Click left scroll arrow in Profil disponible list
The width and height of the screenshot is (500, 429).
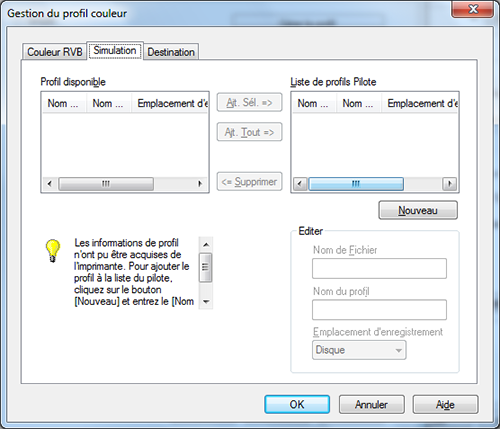(50, 184)
